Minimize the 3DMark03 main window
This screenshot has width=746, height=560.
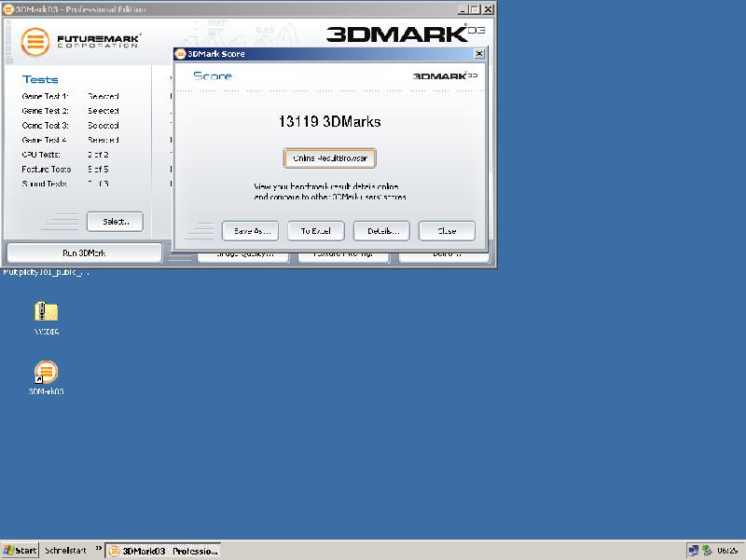[x=463, y=9]
